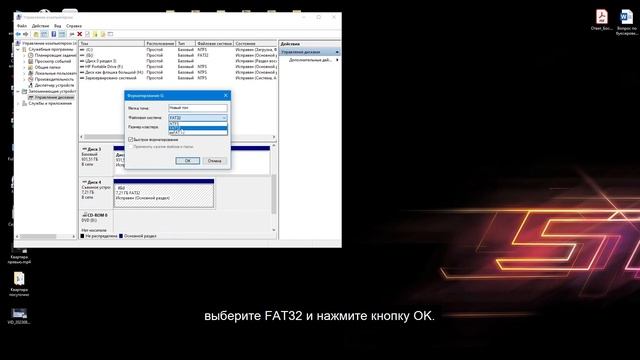Select the Управление компьютером root icon

click(x=18, y=43)
